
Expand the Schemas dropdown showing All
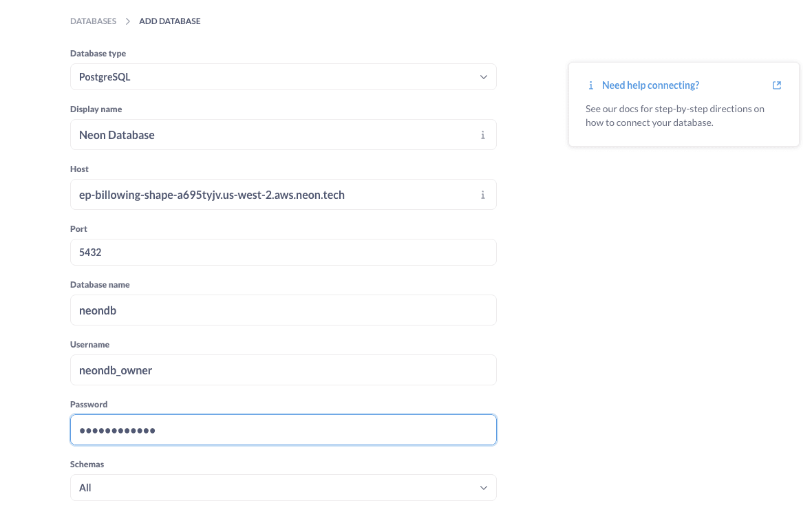coord(284,487)
